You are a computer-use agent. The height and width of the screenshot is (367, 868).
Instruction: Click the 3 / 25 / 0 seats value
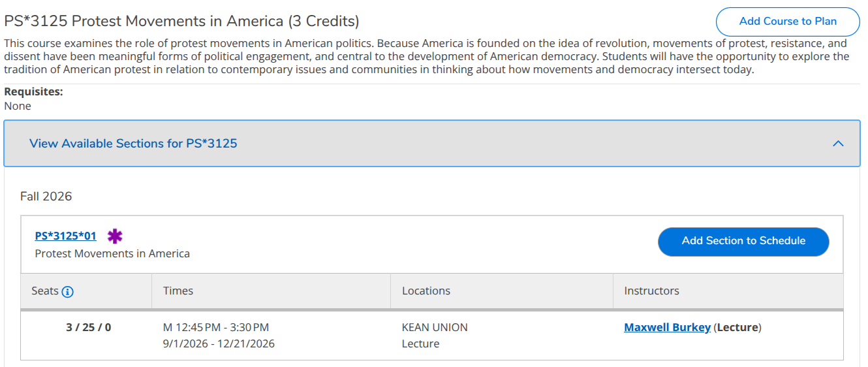pos(88,327)
